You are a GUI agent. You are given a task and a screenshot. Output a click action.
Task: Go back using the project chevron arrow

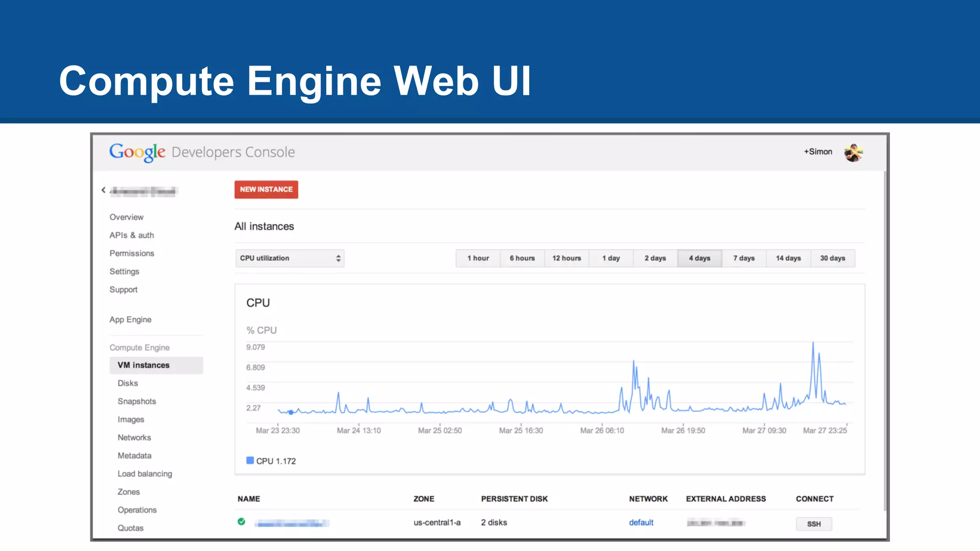[x=103, y=190]
